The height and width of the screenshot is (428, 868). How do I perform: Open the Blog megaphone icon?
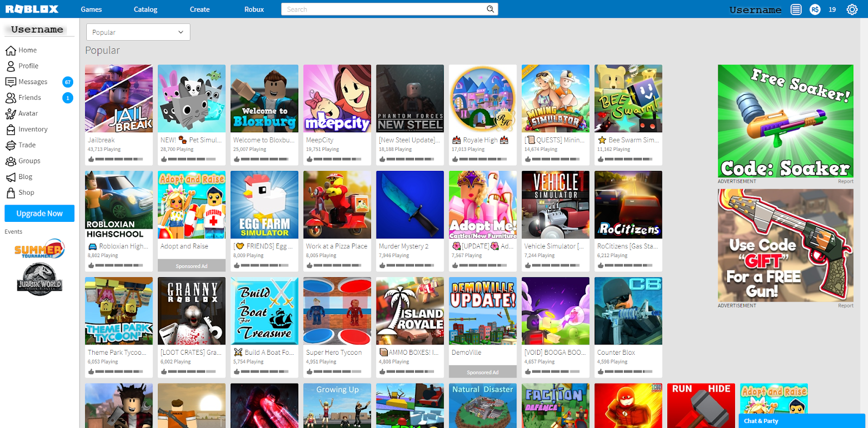pyautogui.click(x=11, y=177)
